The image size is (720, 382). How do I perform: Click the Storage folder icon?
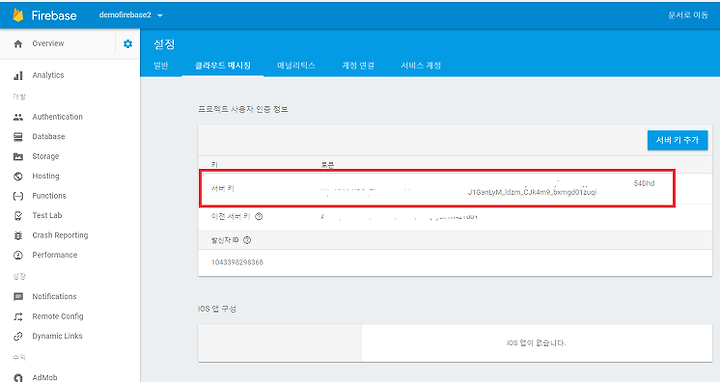click(18, 157)
